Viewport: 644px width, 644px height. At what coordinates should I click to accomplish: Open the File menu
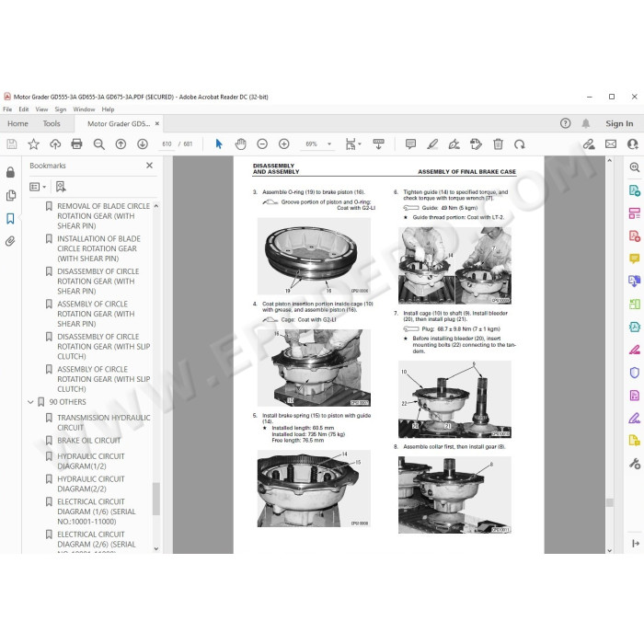click(x=7, y=109)
